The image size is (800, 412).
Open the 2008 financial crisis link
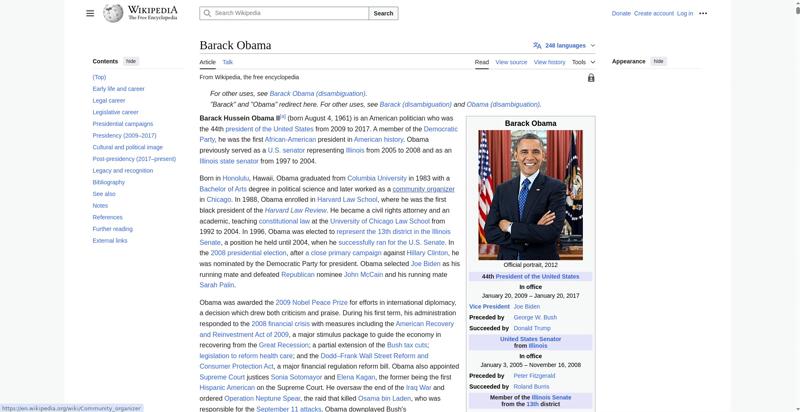(x=281, y=324)
